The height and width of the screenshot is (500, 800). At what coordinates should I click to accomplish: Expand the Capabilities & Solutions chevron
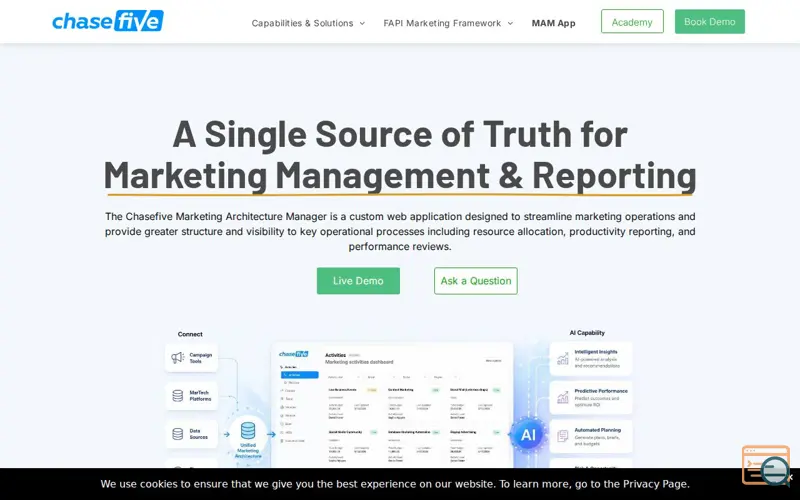(x=362, y=23)
